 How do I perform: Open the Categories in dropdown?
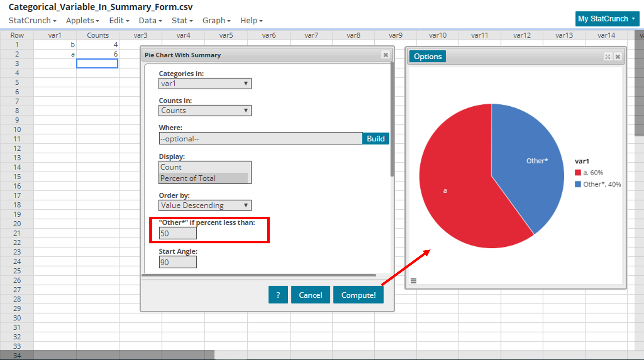click(x=205, y=84)
